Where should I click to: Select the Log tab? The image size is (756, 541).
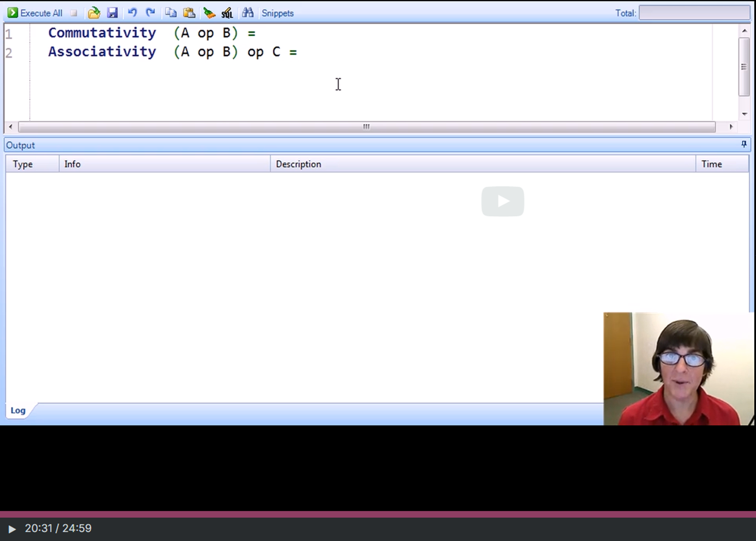18,410
